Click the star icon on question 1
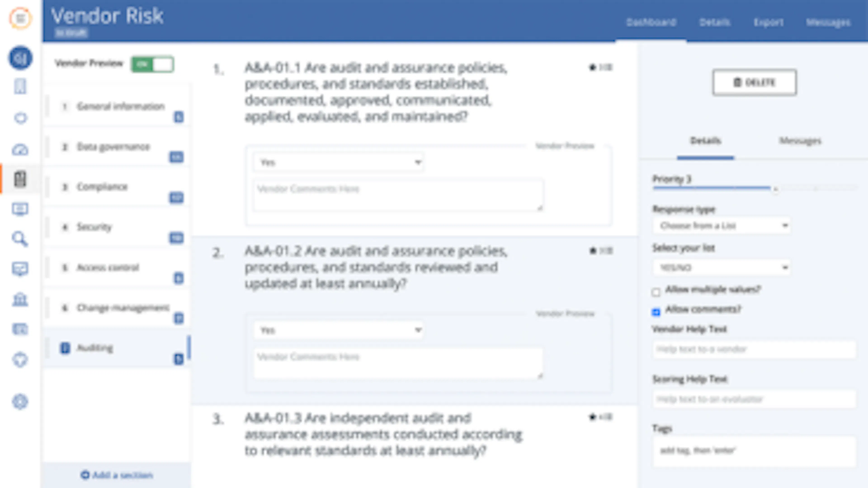 coord(592,67)
